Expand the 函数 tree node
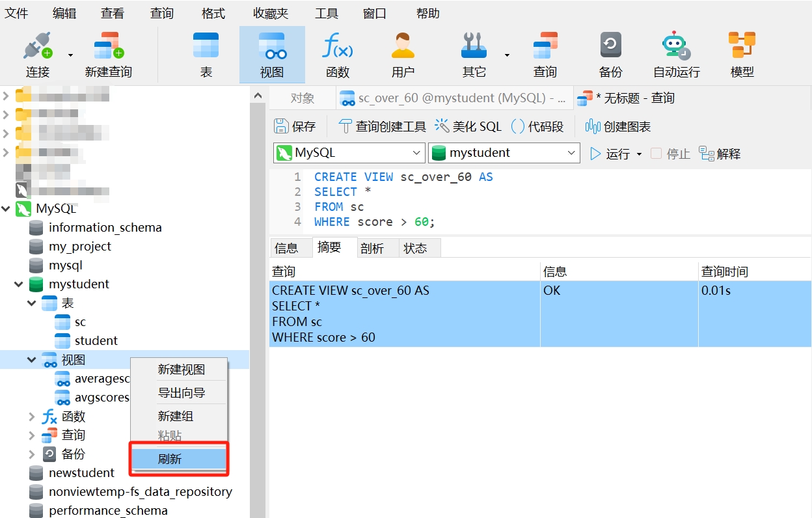The width and height of the screenshot is (812, 518). point(32,416)
